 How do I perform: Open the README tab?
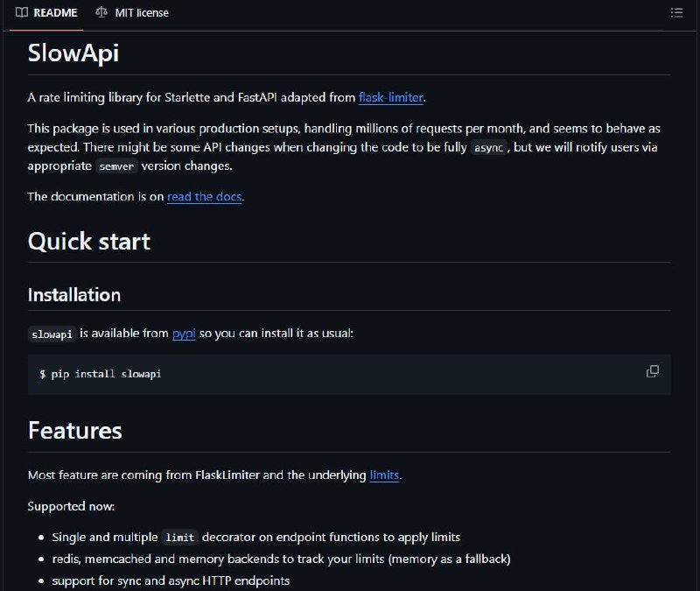click(x=46, y=13)
